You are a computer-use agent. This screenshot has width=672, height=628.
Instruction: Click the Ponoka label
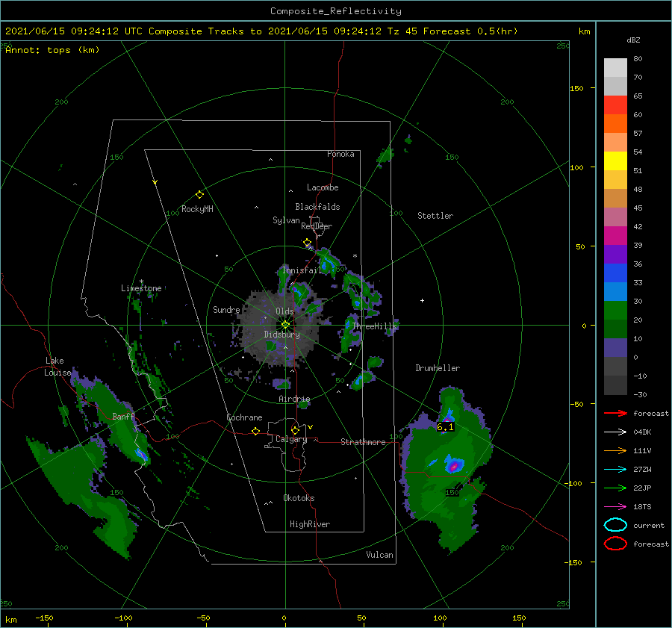pos(340,154)
